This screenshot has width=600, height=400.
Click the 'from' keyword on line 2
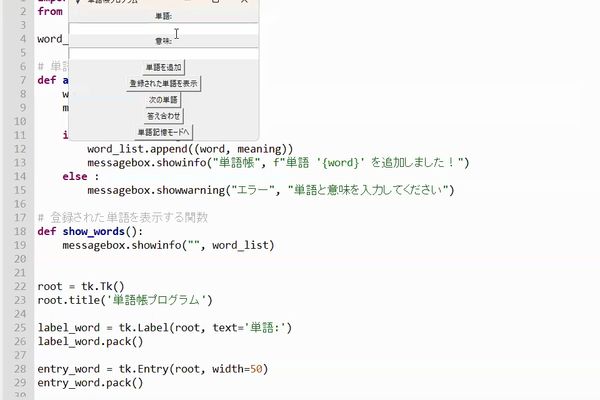point(50,11)
